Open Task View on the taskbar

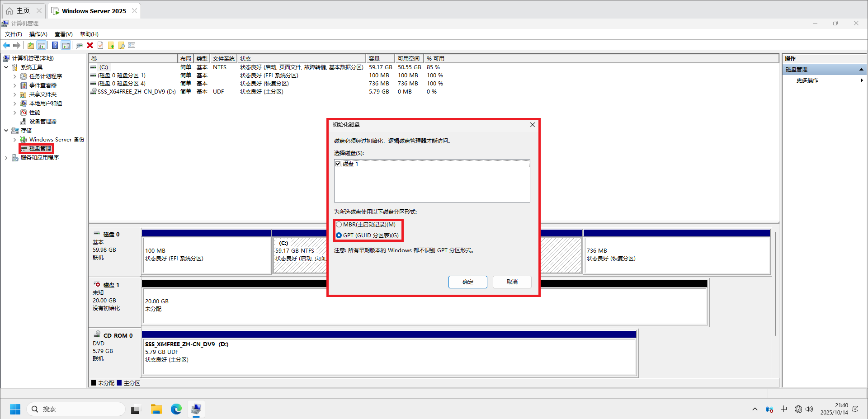[x=135, y=410]
